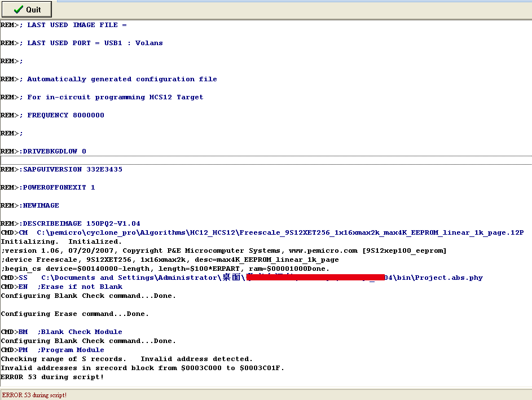Select 'Initializing. Initialized.' line

61,241
